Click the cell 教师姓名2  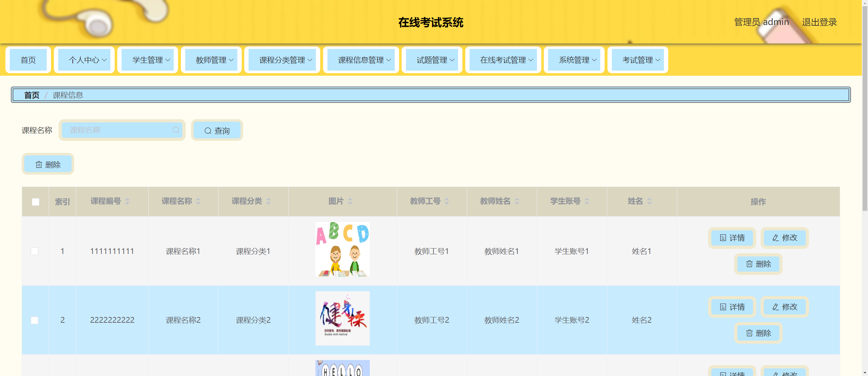(502, 320)
